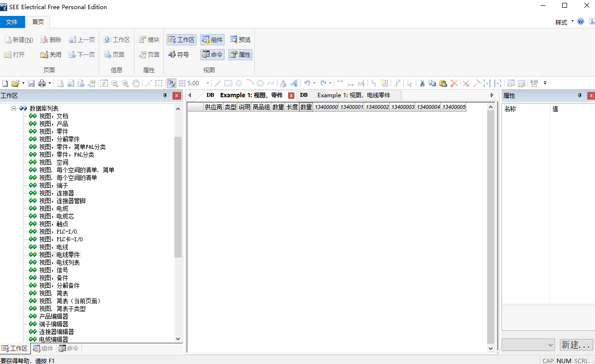Click the print icon in toolbar
This screenshot has height=364, width=595.
(x=42, y=83)
